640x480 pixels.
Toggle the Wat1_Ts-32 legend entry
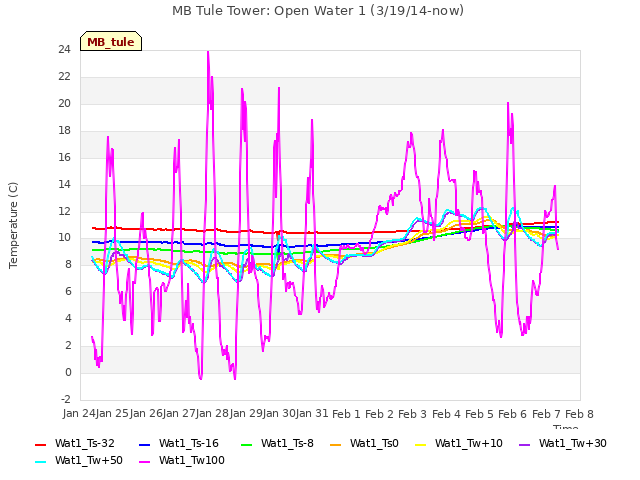(x=75, y=444)
